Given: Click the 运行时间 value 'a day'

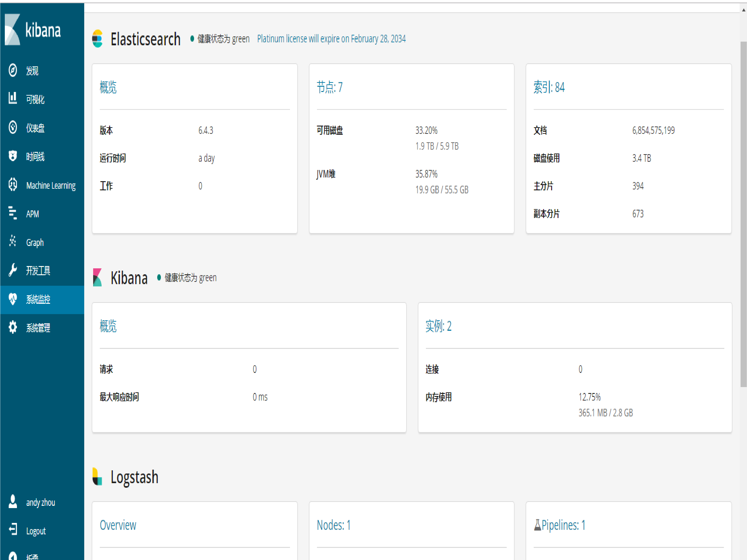Looking at the screenshot, I should click(x=207, y=158).
